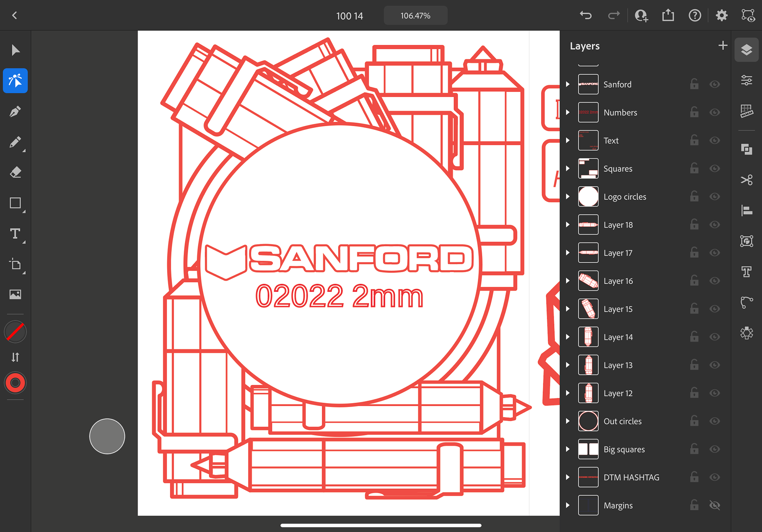762x532 pixels.
Task: Hide the Sanford layer
Action: pyautogui.click(x=715, y=84)
